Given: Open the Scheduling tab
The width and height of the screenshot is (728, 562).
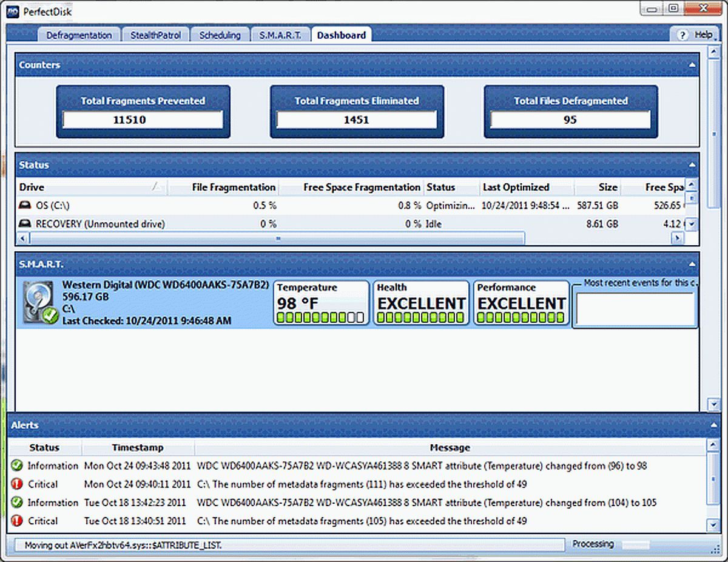Looking at the screenshot, I should pyautogui.click(x=220, y=35).
